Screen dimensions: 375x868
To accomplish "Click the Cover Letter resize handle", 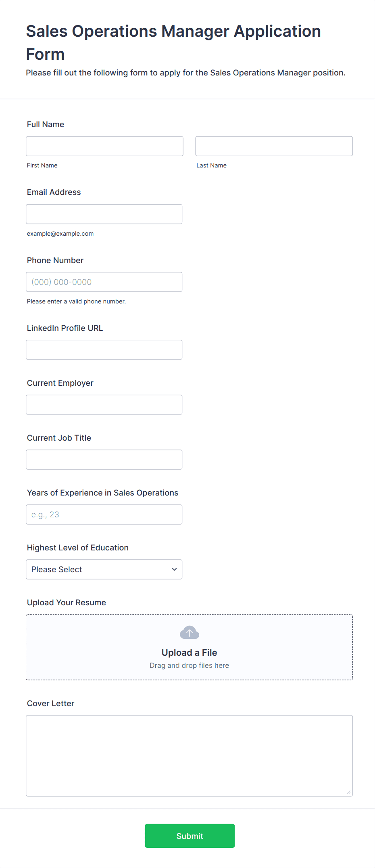I will coord(348,792).
